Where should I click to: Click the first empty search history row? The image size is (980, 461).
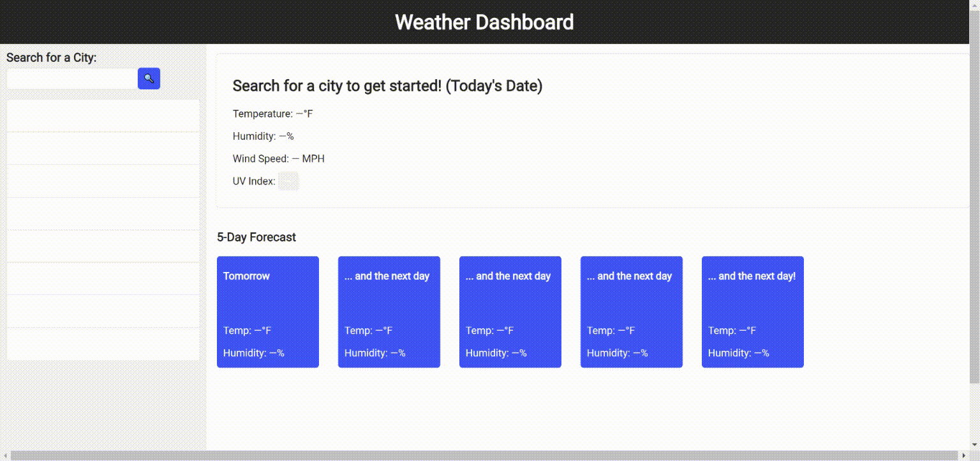pyautogui.click(x=103, y=116)
